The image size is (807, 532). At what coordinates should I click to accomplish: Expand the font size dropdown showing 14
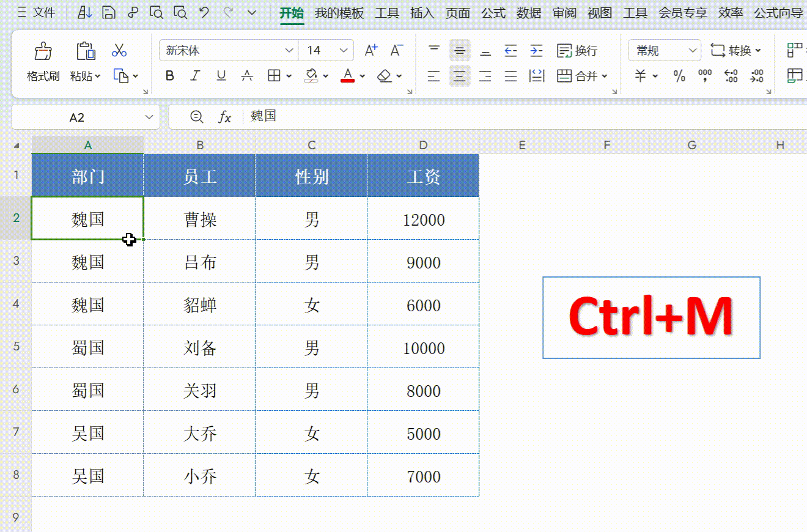[344, 51]
